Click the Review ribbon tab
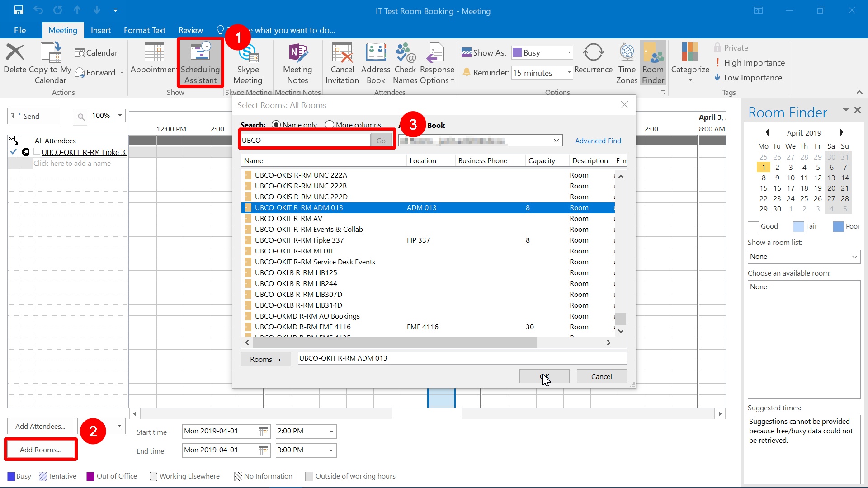This screenshot has height=488, width=868. pos(191,30)
